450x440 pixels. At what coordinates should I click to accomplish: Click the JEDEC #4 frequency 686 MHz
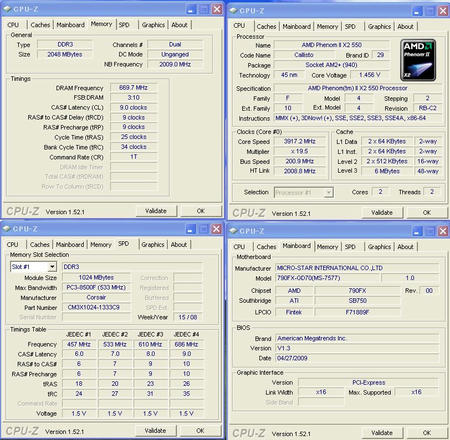click(x=186, y=344)
